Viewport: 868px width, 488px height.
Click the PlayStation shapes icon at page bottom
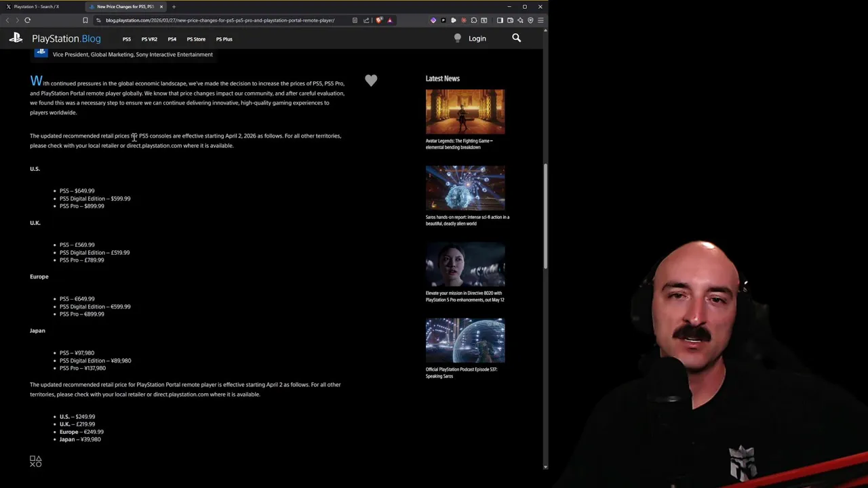[36, 462]
